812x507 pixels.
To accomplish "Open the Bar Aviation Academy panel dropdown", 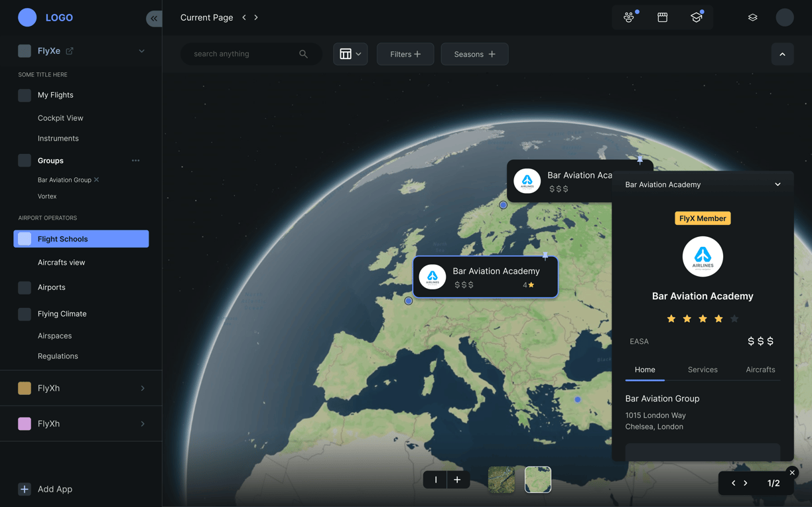I will [x=778, y=184].
